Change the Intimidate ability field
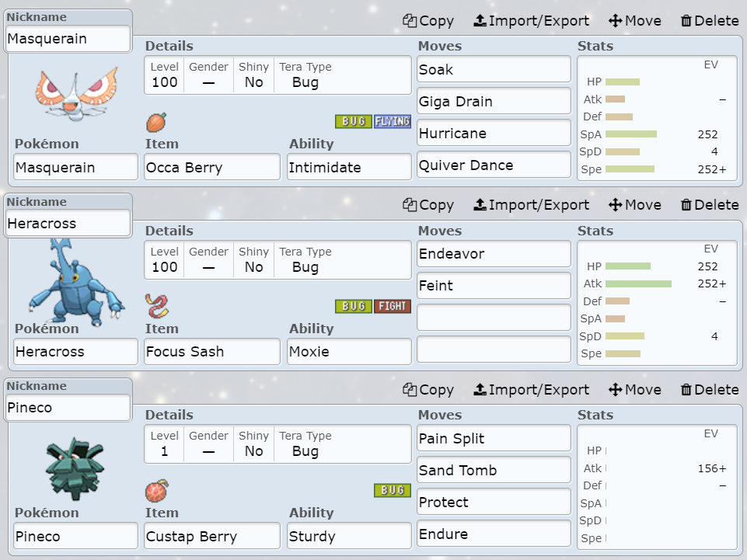This screenshot has width=747, height=560. [349, 167]
